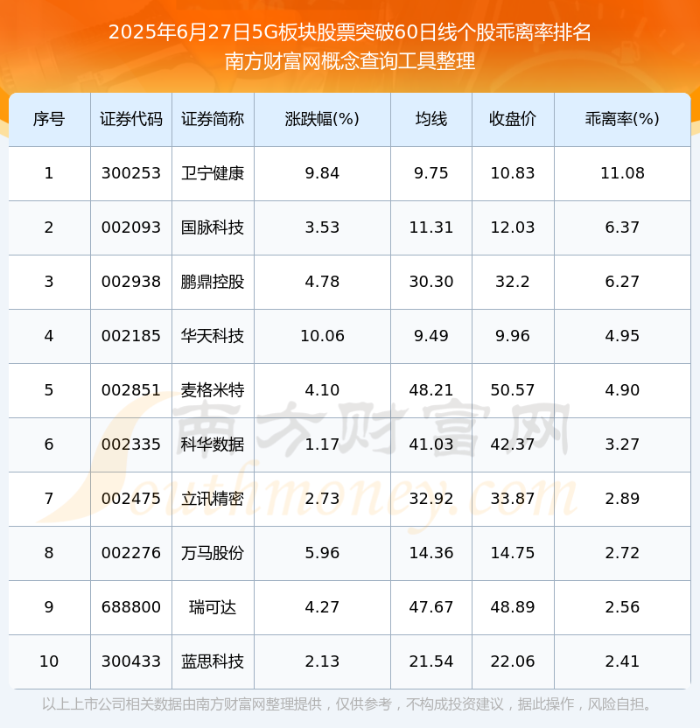Select stock name 蓝思科技
This screenshot has height=728, width=700.
click(213, 661)
